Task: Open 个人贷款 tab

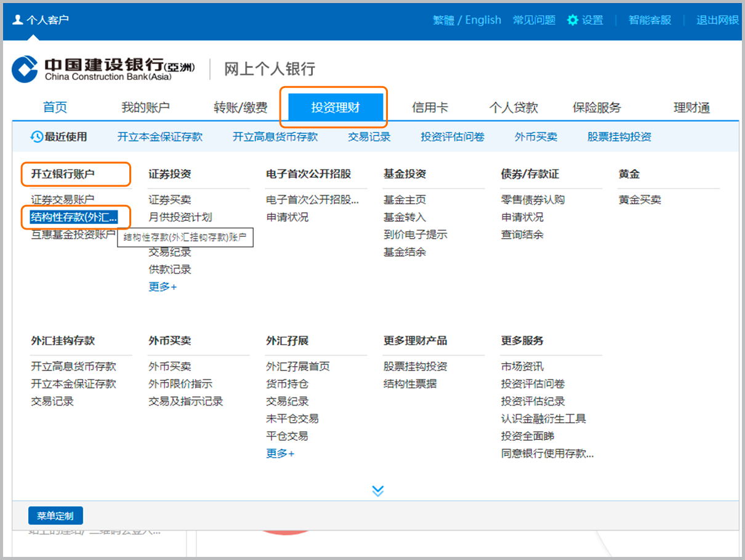Action: (513, 108)
